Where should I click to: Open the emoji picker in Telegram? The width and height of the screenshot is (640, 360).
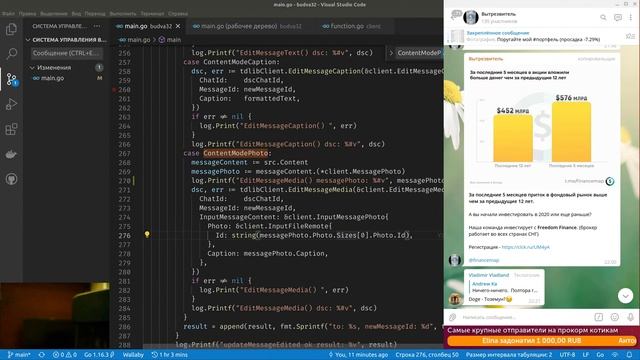tap(615, 317)
